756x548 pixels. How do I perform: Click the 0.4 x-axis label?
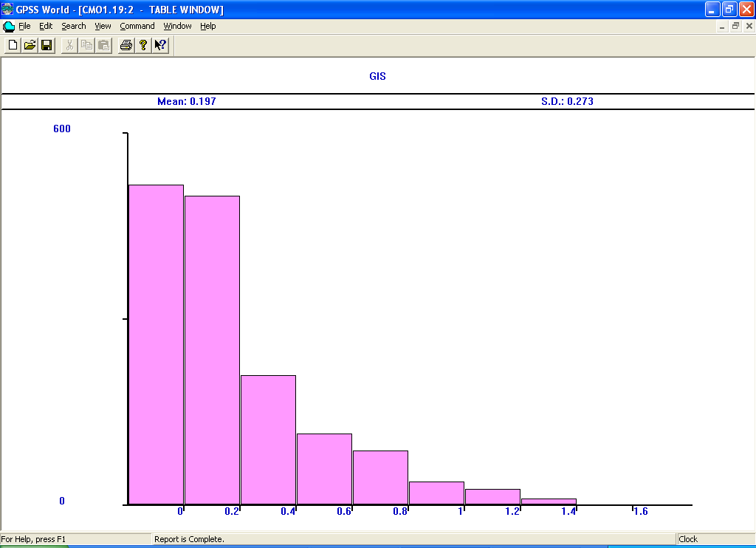288,511
